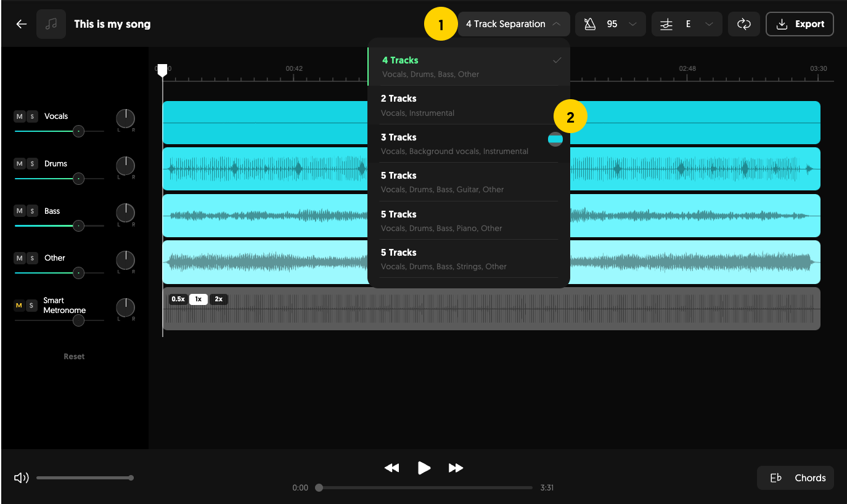This screenshot has width=847, height=504.
Task: Click the Other track volume slider
Action: point(59,273)
